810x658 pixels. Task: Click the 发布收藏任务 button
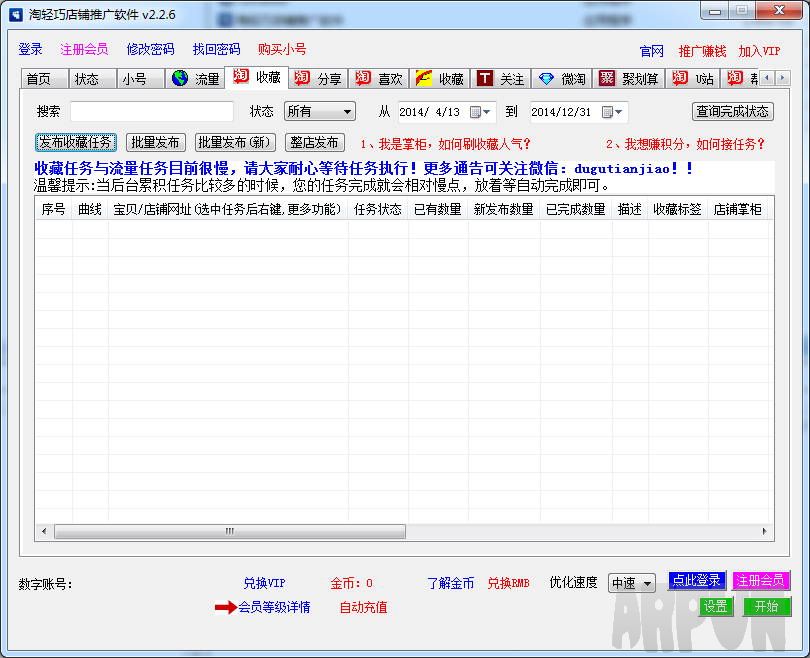(76, 143)
